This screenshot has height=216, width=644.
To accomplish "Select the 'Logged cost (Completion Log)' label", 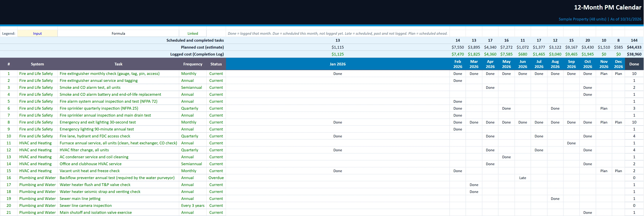I will pyautogui.click(x=197, y=54).
